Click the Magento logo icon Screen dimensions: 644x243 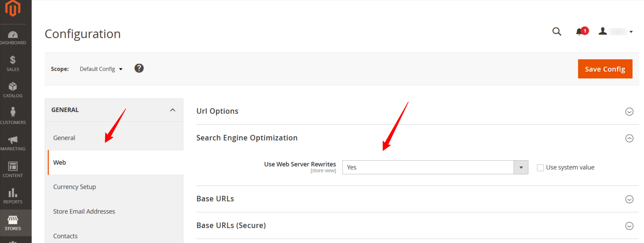(x=13, y=8)
